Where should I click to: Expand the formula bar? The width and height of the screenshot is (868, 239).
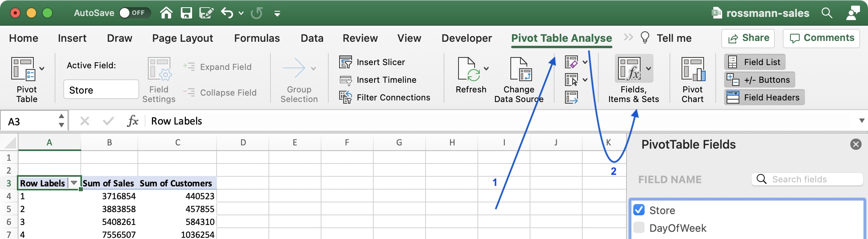(x=862, y=121)
